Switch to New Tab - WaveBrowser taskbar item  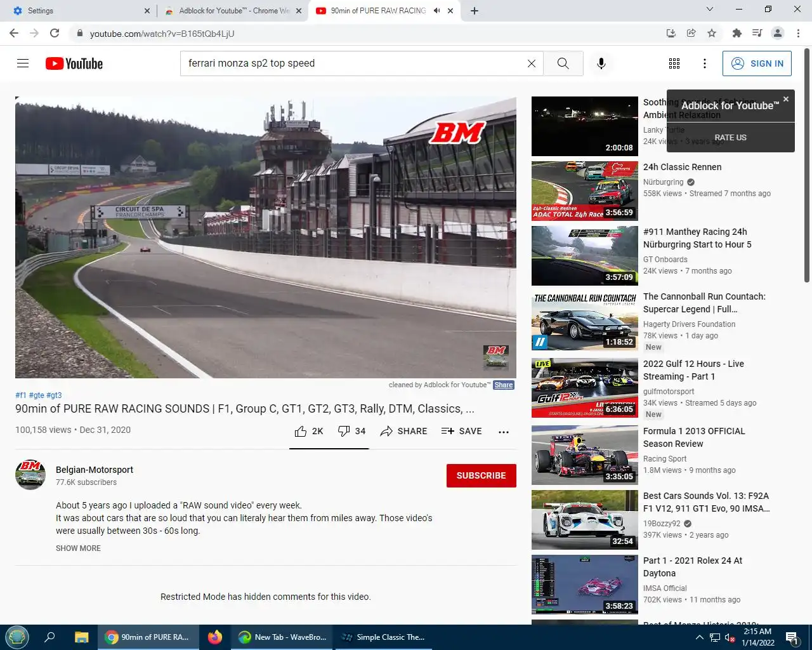click(x=282, y=637)
